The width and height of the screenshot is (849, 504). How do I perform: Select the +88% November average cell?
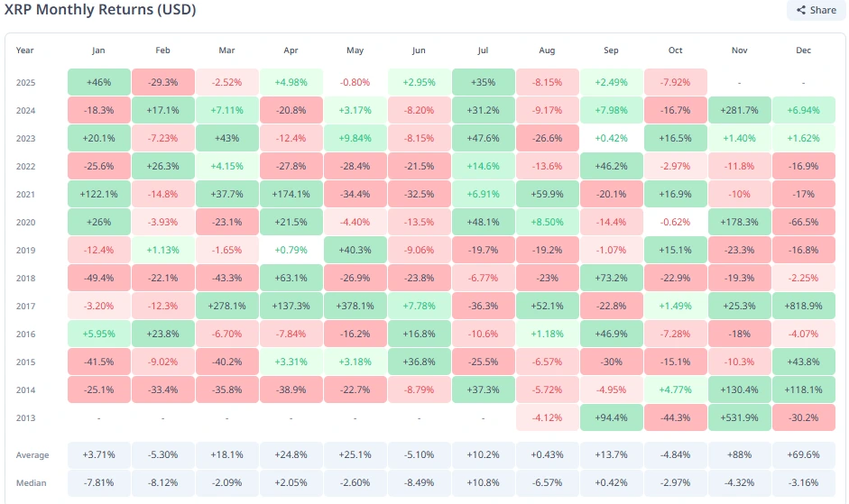click(739, 455)
